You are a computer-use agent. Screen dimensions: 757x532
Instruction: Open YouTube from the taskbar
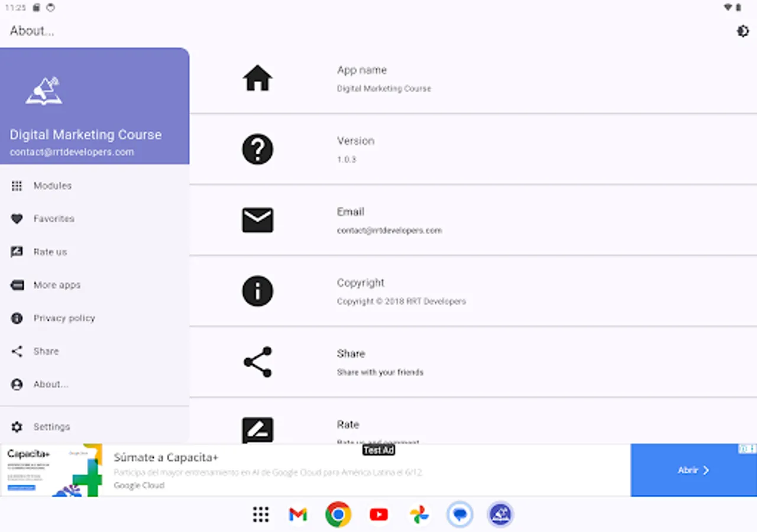coord(378,514)
